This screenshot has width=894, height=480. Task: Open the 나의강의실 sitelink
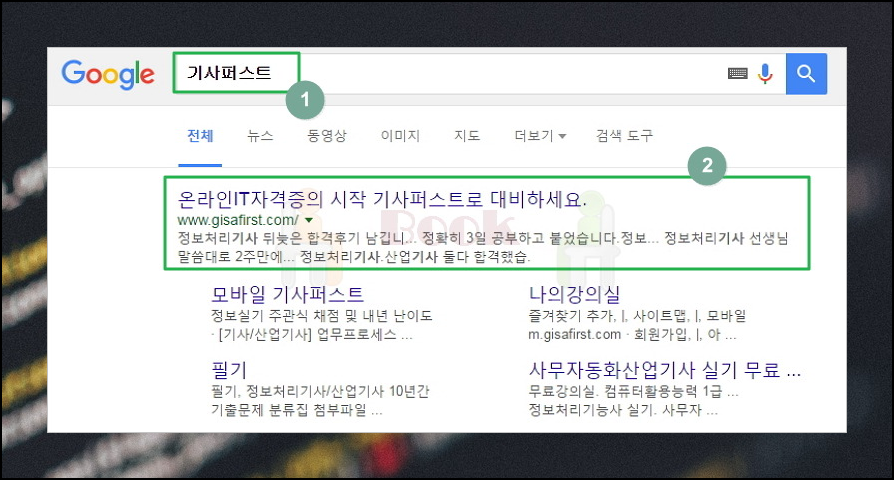pyautogui.click(x=574, y=295)
